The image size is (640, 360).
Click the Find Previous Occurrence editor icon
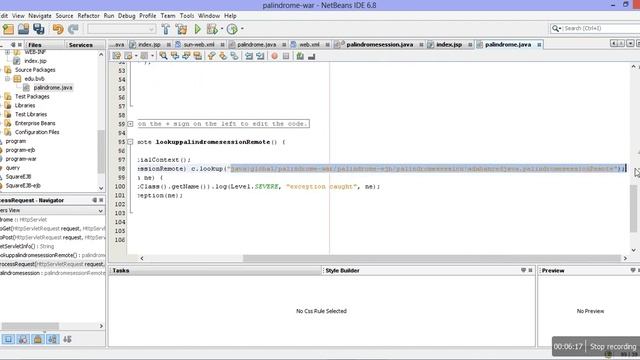point(175,56)
